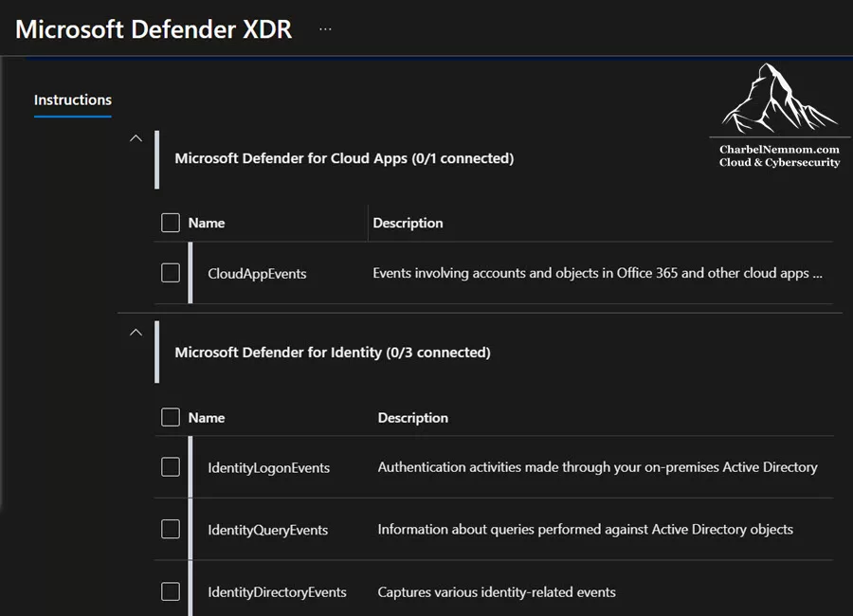Click the IdentityQueryEvents table name
Viewport: 853px width, 616px height.
point(267,530)
